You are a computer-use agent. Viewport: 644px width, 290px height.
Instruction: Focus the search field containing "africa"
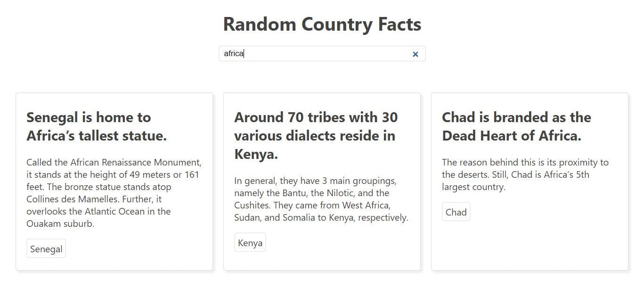click(x=322, y=54)
